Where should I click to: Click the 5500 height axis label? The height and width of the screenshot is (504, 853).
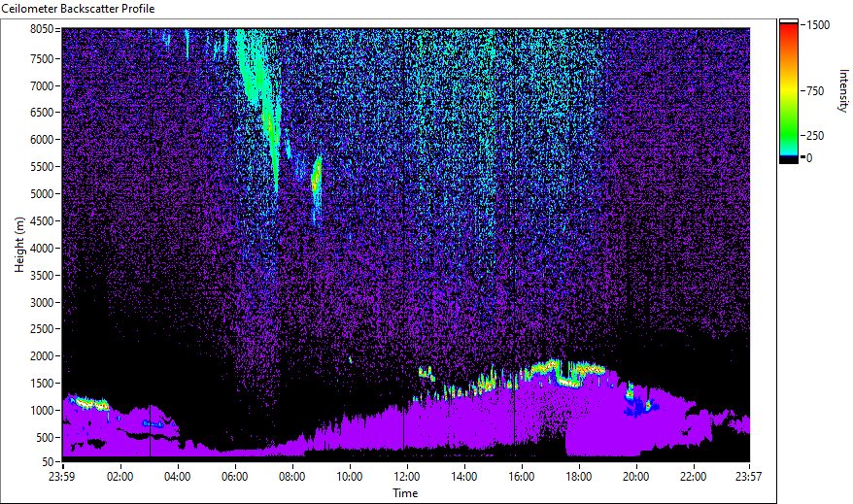42,167
